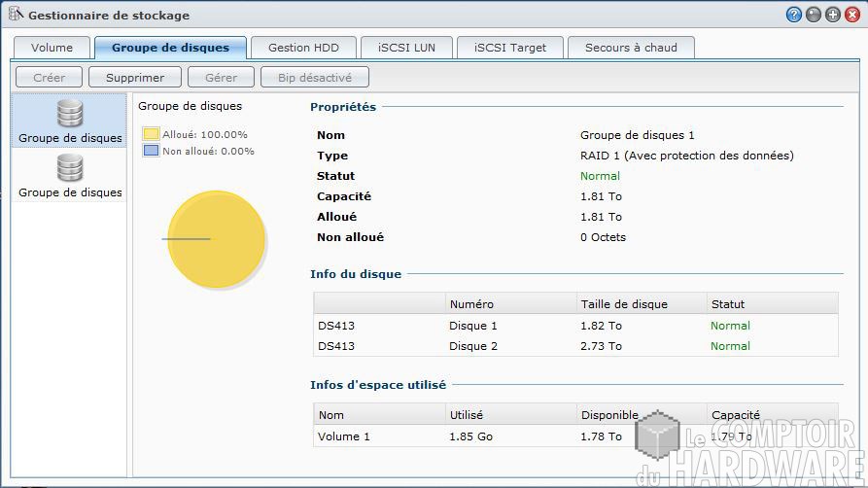Open the Secours à chaud tab
This screenshot has width=868, height=488.
pyautogui.click(x=631, y=48)
